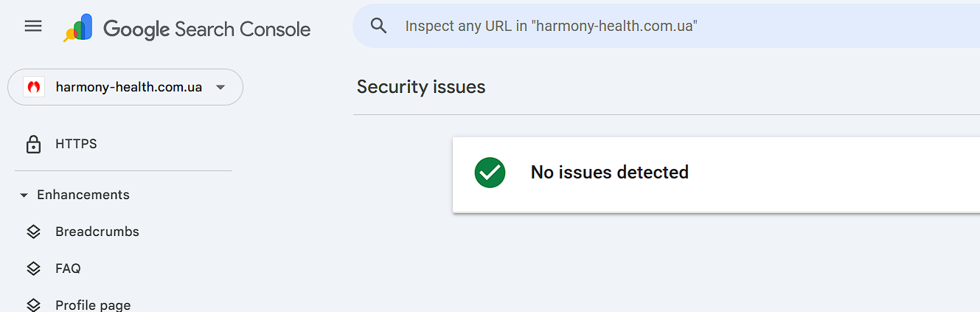This screenshot has width=980, height=312.
Task: Click the magnifier search icon
Action: [x=379, y=26]
